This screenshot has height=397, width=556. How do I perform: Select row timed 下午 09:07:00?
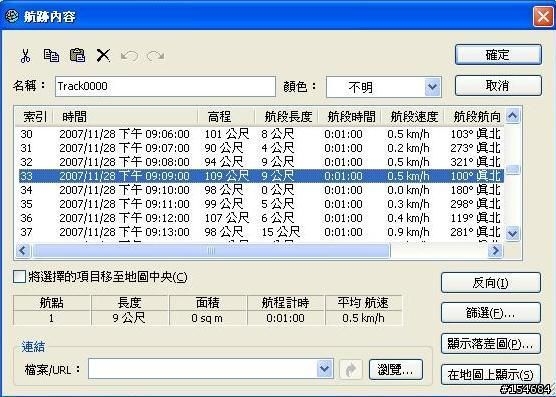[x=261, y=148]
